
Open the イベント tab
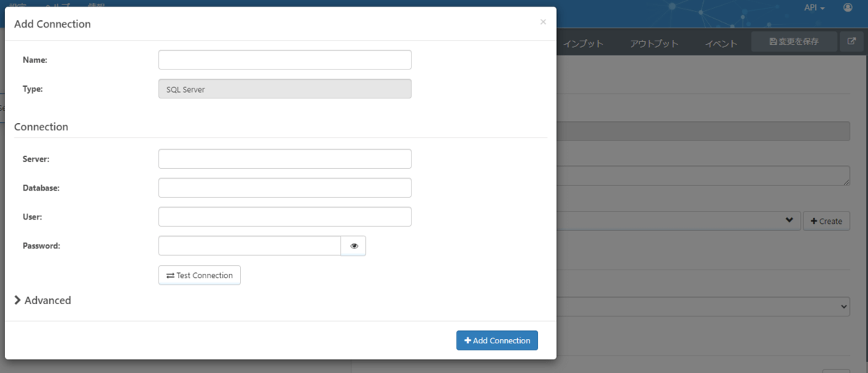tap(721, 43)
